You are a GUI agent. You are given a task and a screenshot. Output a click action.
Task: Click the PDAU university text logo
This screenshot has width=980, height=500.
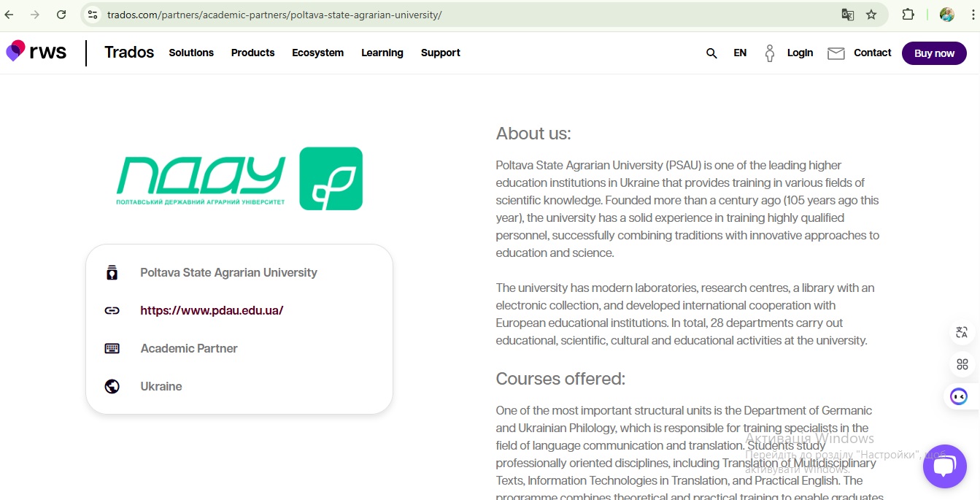(201, 180)
